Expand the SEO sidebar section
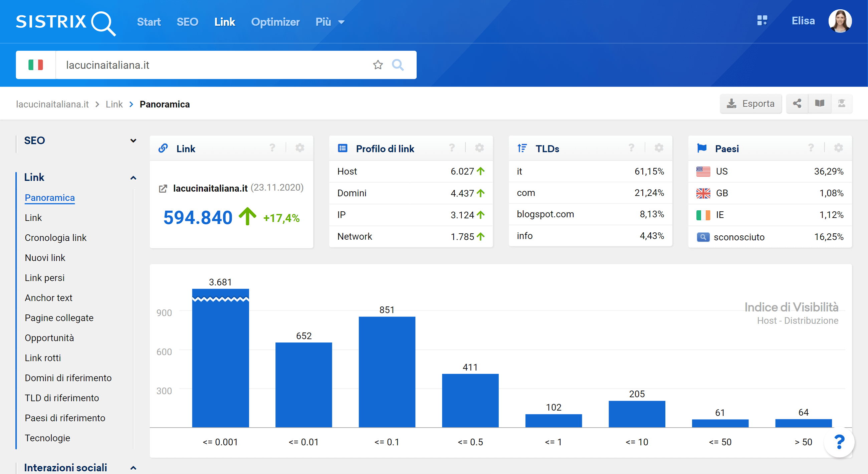The image size is (868, 474). (x=133, y=141)
